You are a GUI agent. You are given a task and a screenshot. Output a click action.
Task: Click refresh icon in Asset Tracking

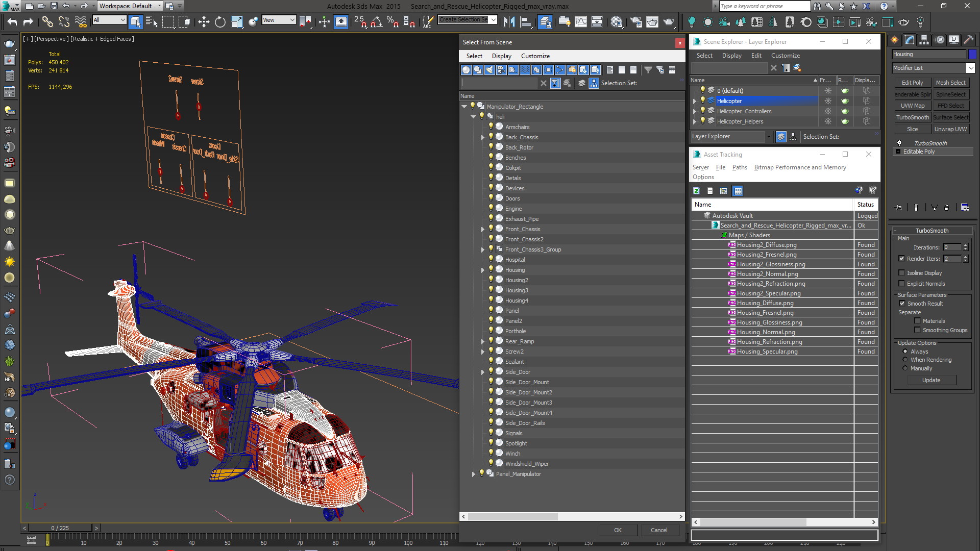[x=696, y=191]
